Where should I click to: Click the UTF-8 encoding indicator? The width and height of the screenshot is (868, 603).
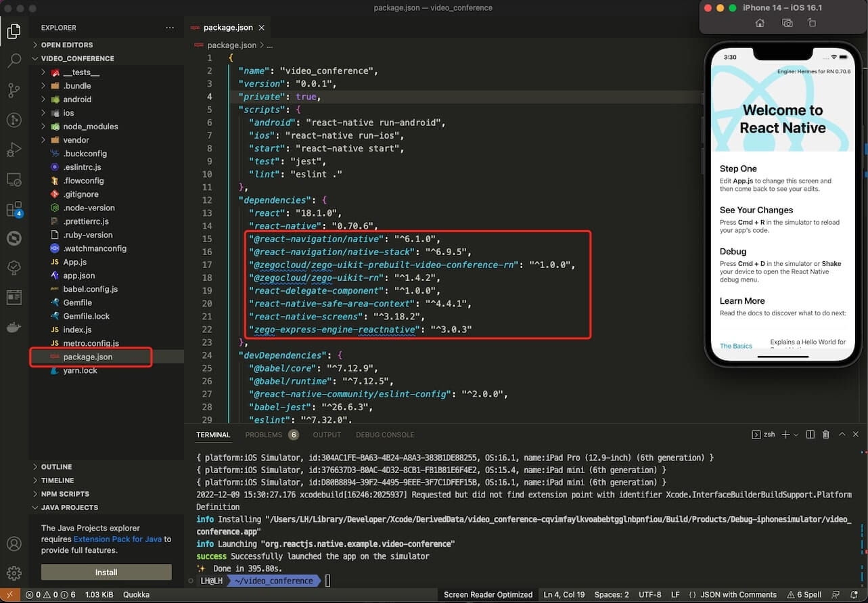[x=649, y=595]
